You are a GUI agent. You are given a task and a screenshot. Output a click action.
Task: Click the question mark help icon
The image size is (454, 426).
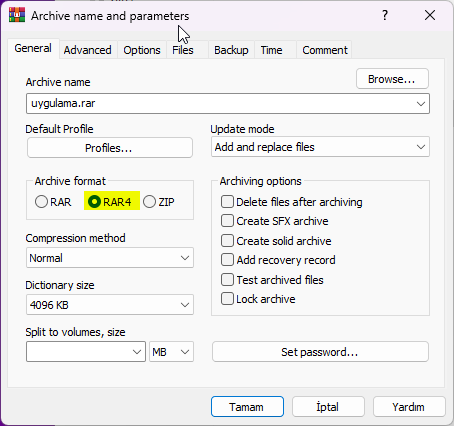pos(385,15)
